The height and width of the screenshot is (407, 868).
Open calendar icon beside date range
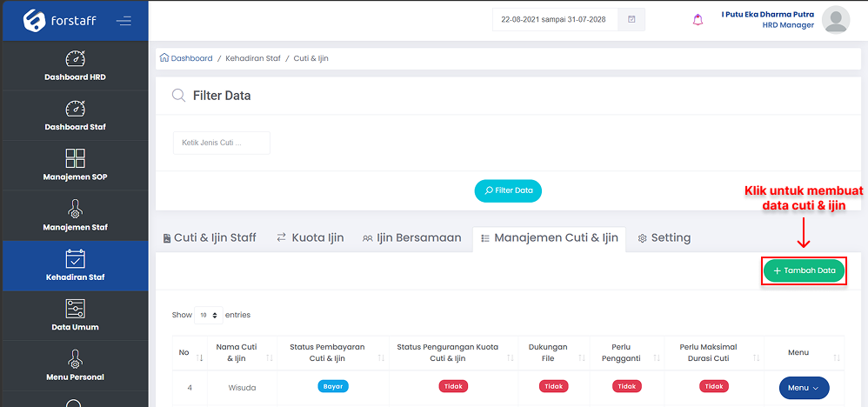pos(631,19)
